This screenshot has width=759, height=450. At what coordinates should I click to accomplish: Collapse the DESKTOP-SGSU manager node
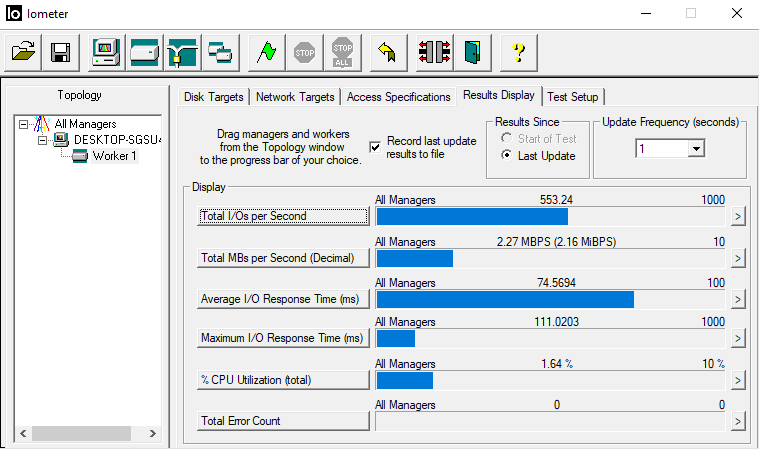point(43,140)
